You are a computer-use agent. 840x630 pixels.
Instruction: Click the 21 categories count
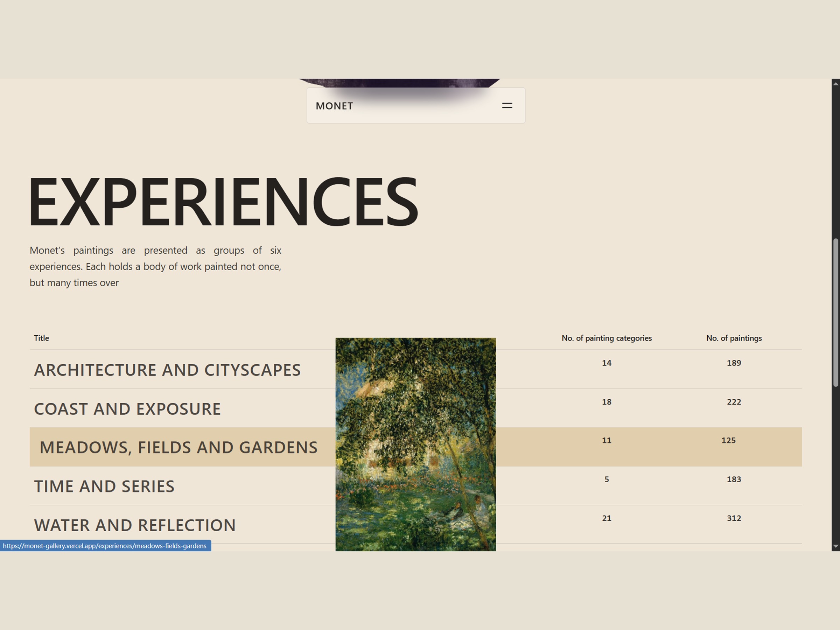(607, 518)
